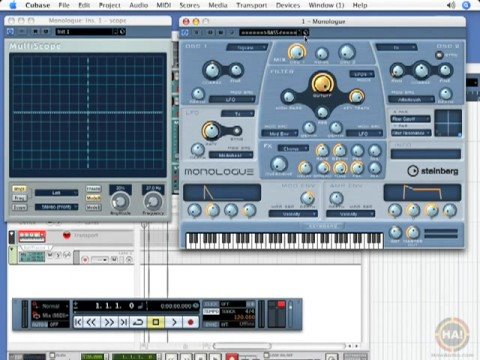Open the MIDI menu
480x360 pixels.
point(163,5)
